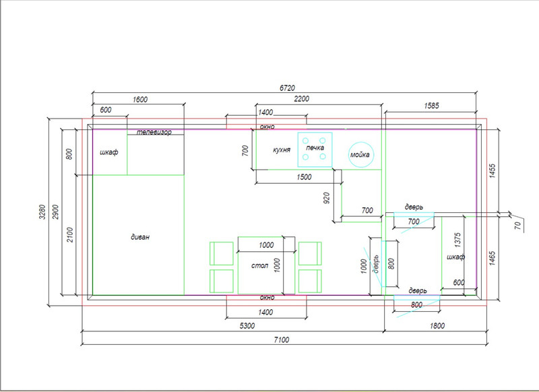Select the 1465 dimension value

(x=493, y=258)
